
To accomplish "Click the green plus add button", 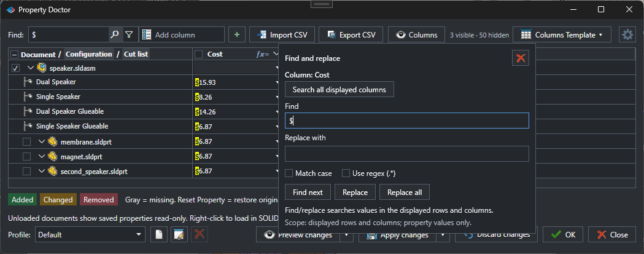I will [236, 35].
